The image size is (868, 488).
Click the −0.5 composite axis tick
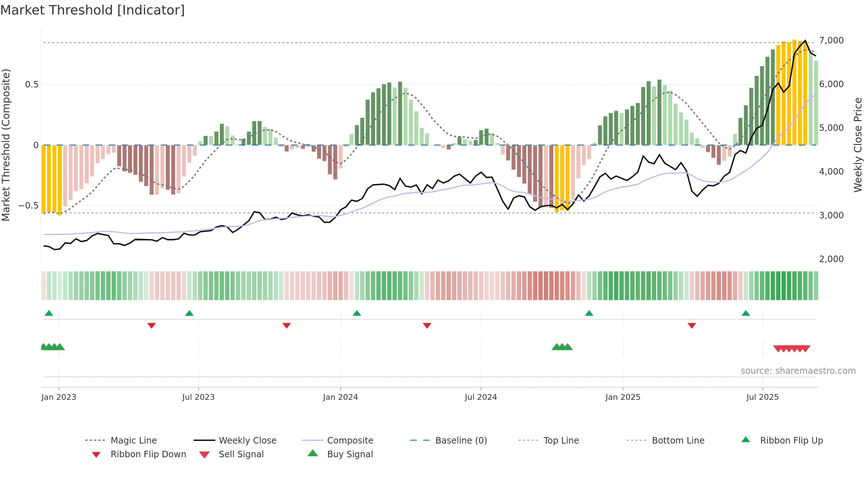click(29, 206)
